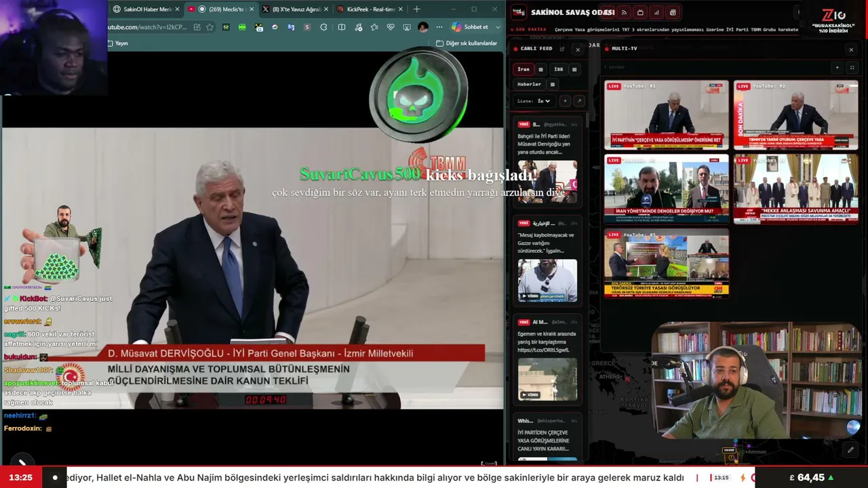Open the TV icon in Sakinol header
Screen dimensions: 868x488
[x=640, y=12]
